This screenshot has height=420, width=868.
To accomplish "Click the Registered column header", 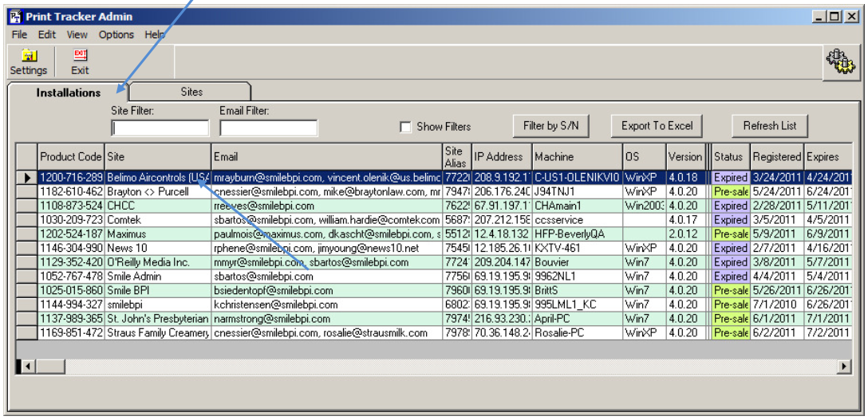I will (777, 157).
